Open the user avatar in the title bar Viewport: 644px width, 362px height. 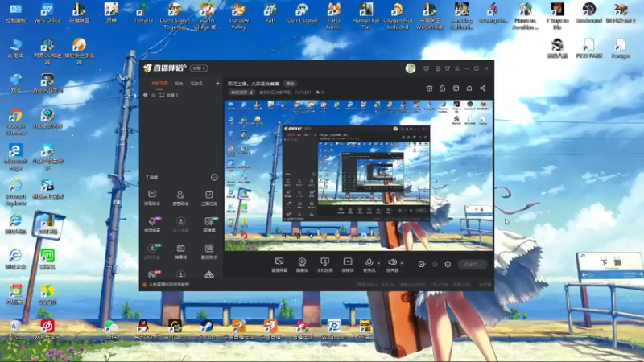(411, 68)
